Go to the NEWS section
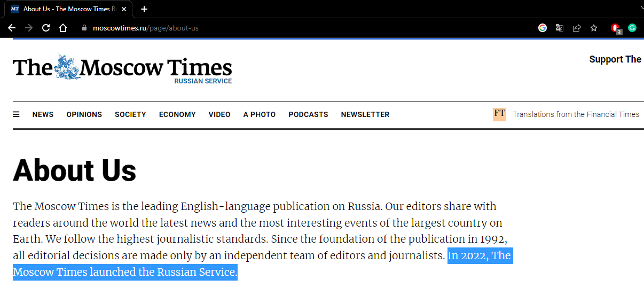The image size is (644, 287). click(43, 114)
